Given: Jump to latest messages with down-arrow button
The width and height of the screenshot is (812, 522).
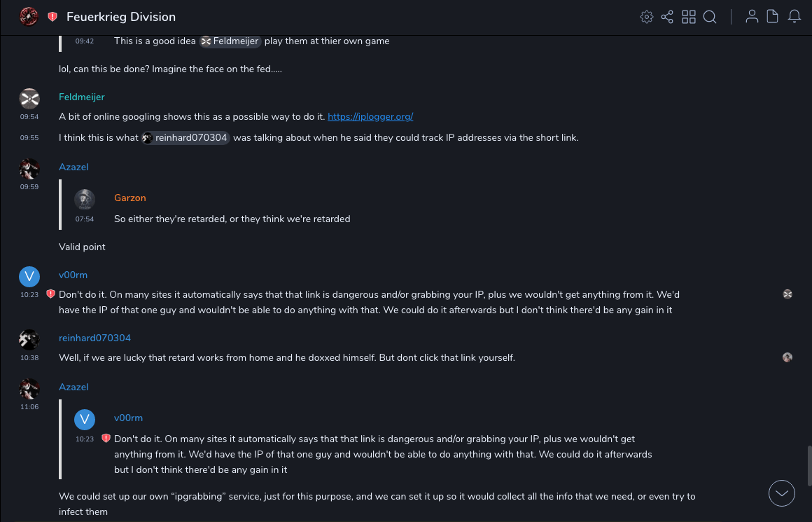Looking at the screenshot, I should click(x=782, y=493).
